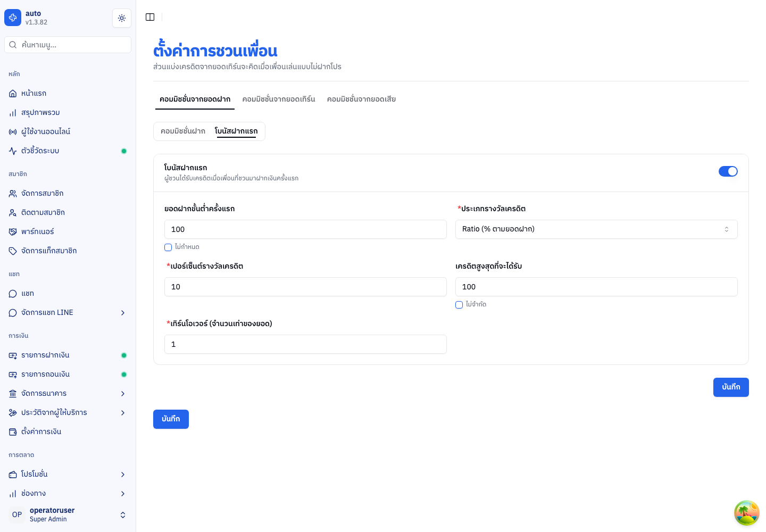Click เครดิตสูงสุดที่จะได้รับ input field
The height and width of the screenshot is (532, 766).
coord(596,287)
